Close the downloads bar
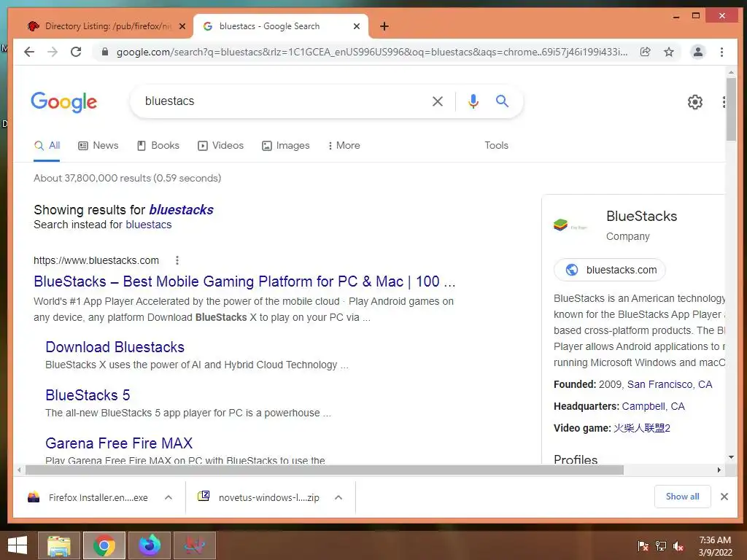This screenshot has height=560, width=747. point(724,497)
